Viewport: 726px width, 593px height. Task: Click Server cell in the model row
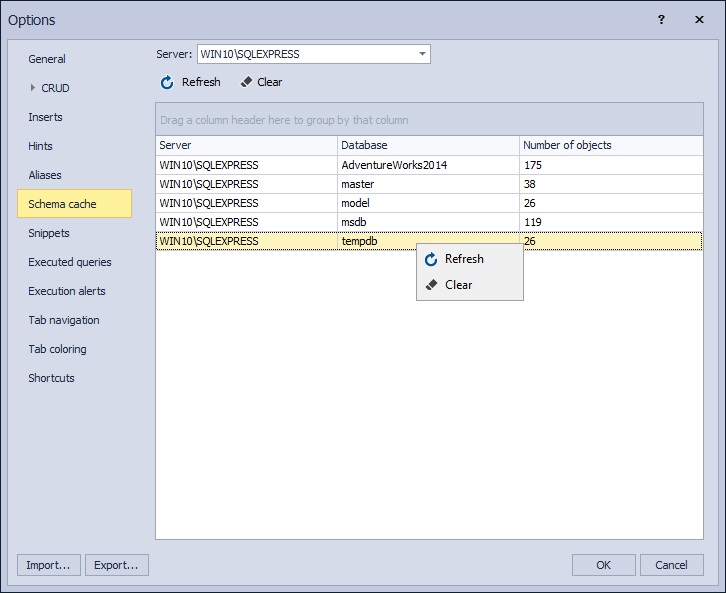coord(246,203)
